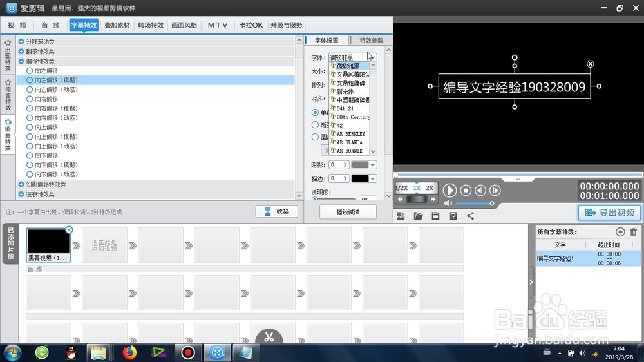
Task: Open the stroke color dropdown arrow
Action: coord(372,178)
